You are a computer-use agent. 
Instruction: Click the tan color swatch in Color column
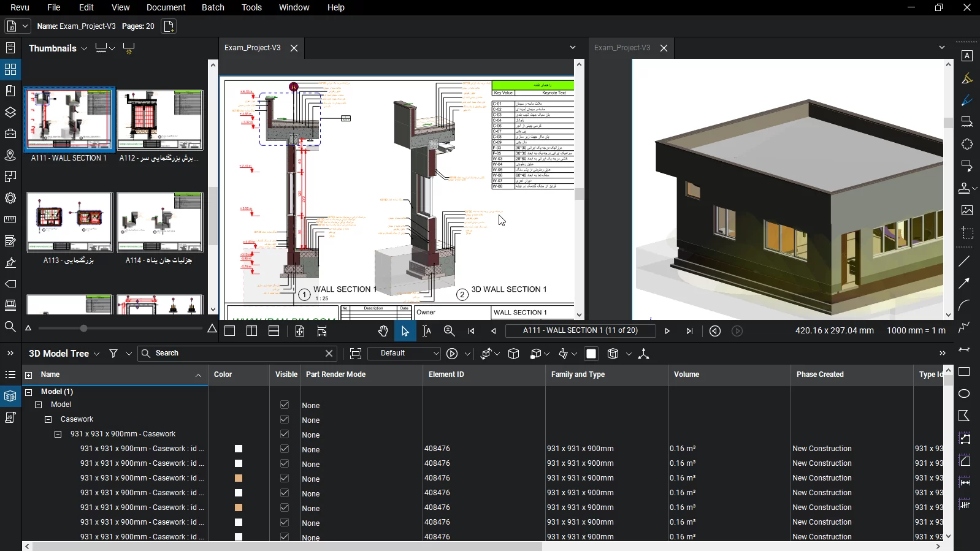pos(239,478)
